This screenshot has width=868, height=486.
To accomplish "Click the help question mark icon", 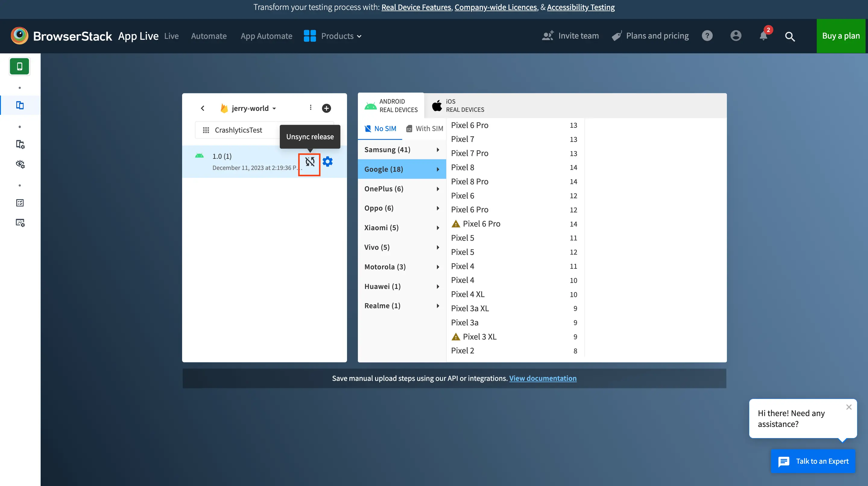I will 707,36.
